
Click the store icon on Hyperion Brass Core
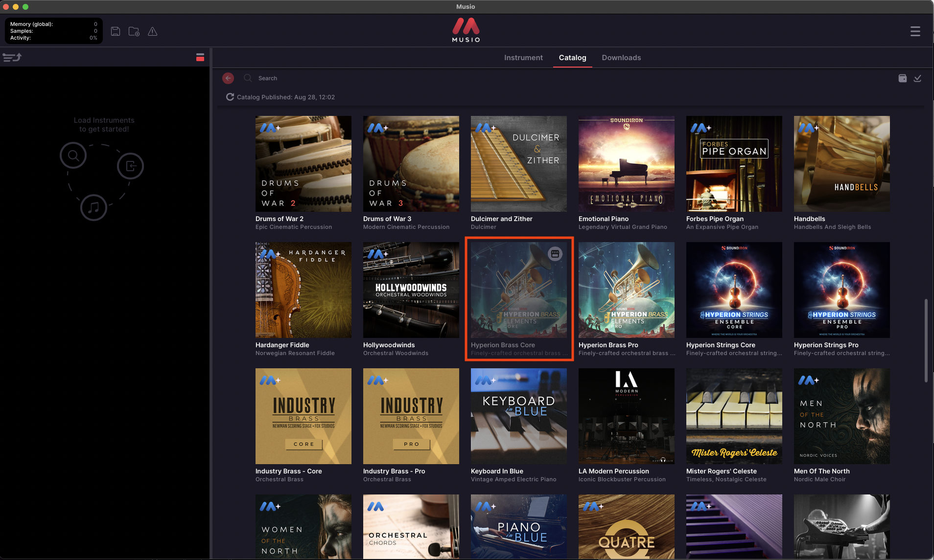pos(555,254)
